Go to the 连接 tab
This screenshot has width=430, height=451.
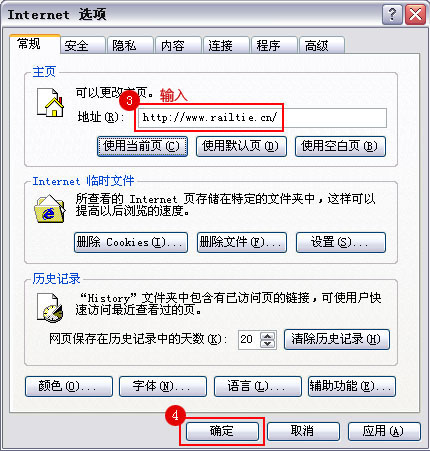click(221, 45)
